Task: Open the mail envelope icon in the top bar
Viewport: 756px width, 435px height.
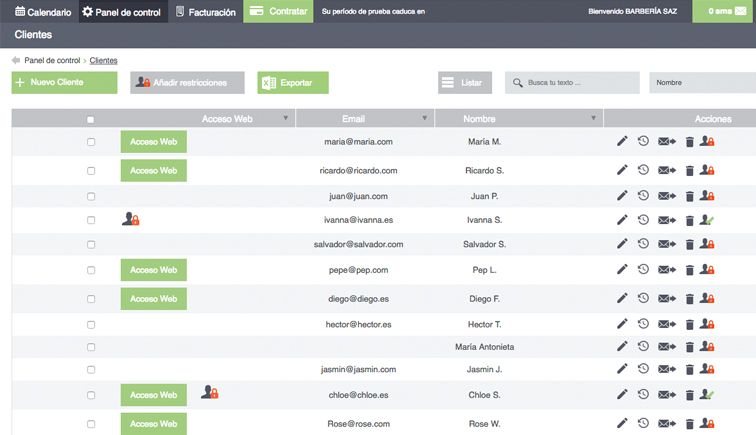Action: click(741, 11)
